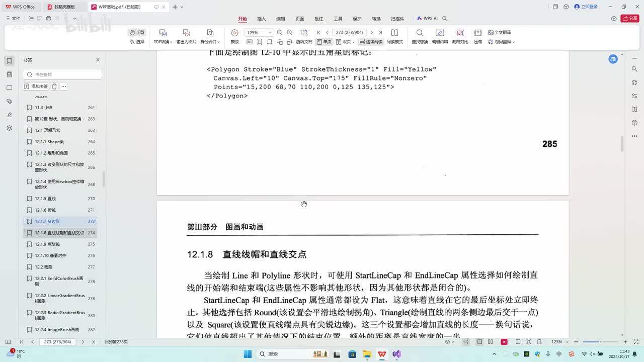
Task: Select the hand tool (手型)
Action: click(x=137, y=33)
